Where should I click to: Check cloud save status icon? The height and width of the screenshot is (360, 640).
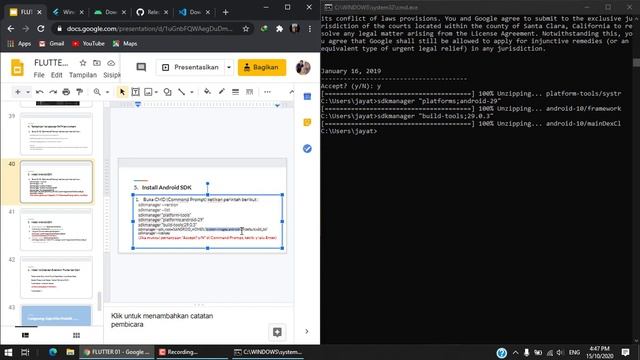pyautogui.click(x=111, y=63)
